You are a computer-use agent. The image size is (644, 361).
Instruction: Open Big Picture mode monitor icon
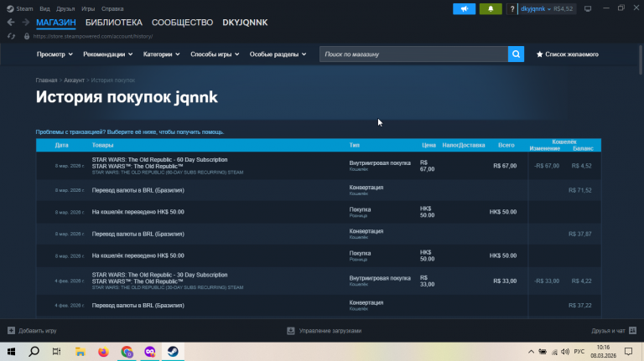click(x=588, y=8)
